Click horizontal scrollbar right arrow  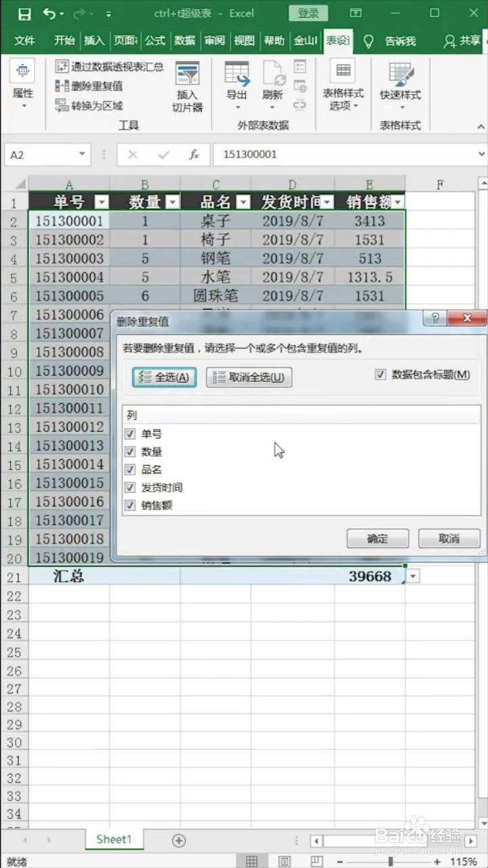[471, 840]
